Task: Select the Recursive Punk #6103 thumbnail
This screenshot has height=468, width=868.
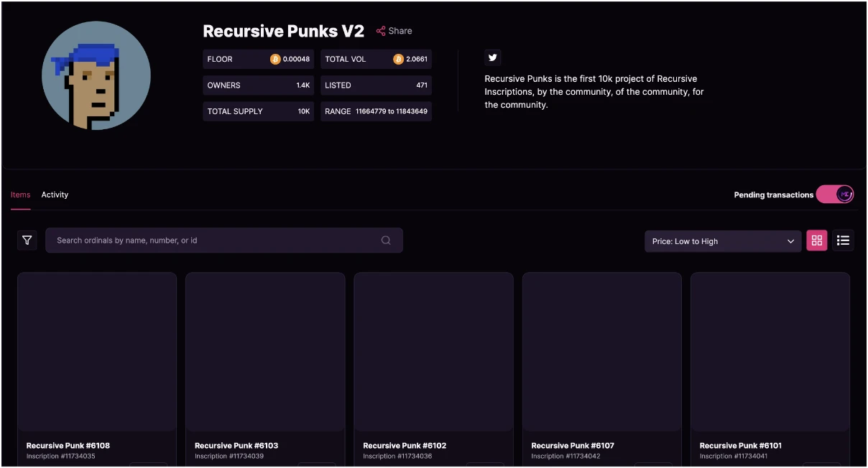Action: coord(265,352)
